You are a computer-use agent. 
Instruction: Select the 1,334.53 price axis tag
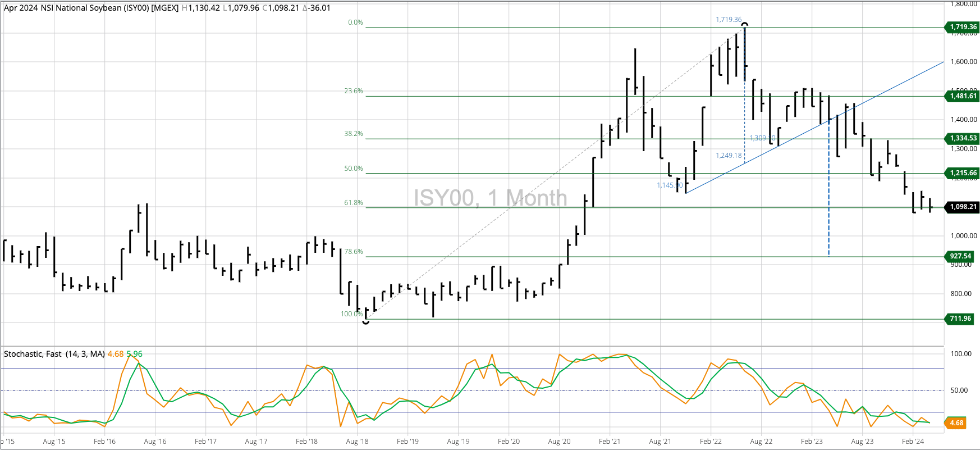coord(963,138)
